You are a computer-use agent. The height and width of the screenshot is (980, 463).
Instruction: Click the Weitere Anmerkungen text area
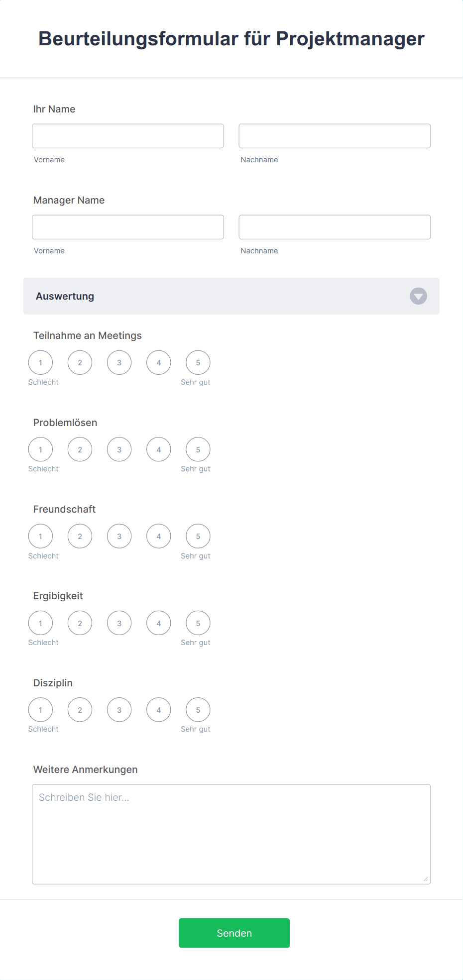click(x=231, y=834)
